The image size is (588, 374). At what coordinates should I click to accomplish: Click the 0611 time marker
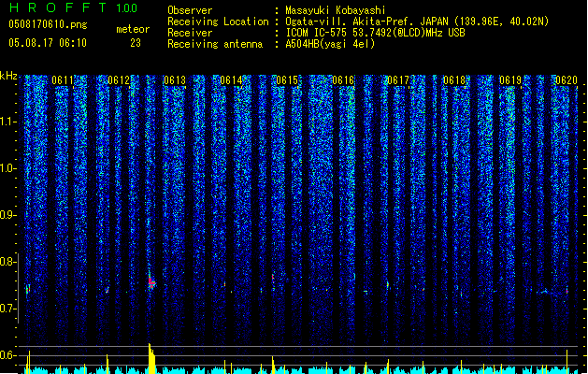click(x=63, y=80)
